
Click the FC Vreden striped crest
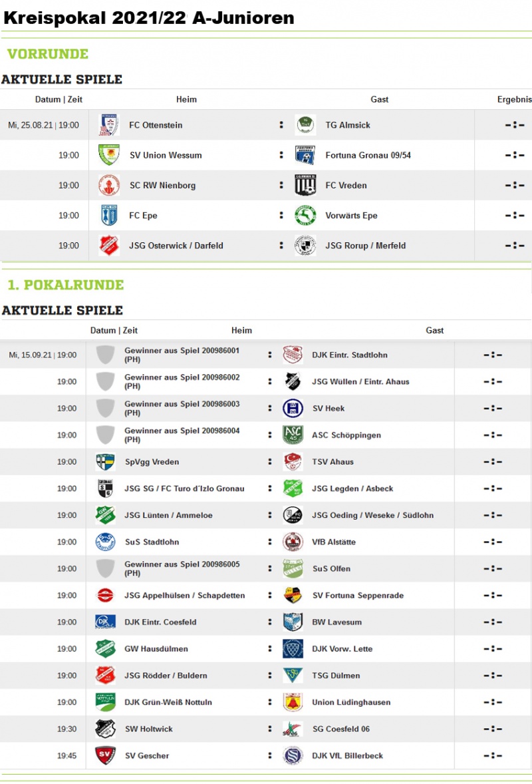coord(305,185)
